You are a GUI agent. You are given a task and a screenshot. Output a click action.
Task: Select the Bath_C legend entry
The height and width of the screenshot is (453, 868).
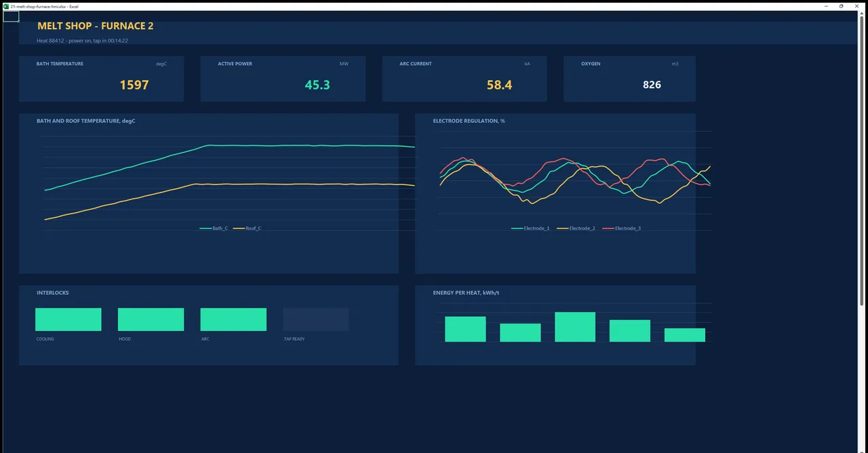[x=214, y=229]
